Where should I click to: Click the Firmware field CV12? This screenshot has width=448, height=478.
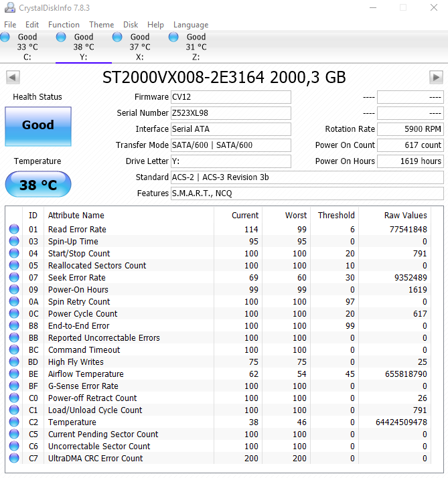pyautogui.click(x=231, y=97)
